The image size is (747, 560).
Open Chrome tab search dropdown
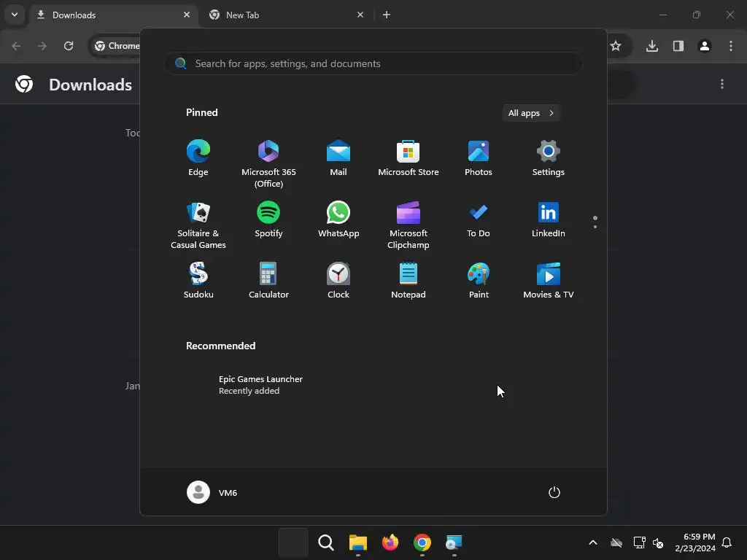[15, 15]
